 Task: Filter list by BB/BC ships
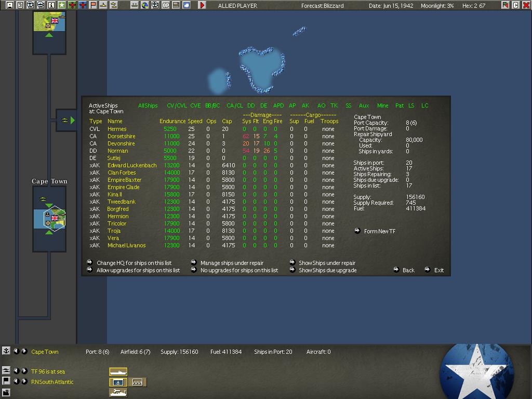pos(212,105)
